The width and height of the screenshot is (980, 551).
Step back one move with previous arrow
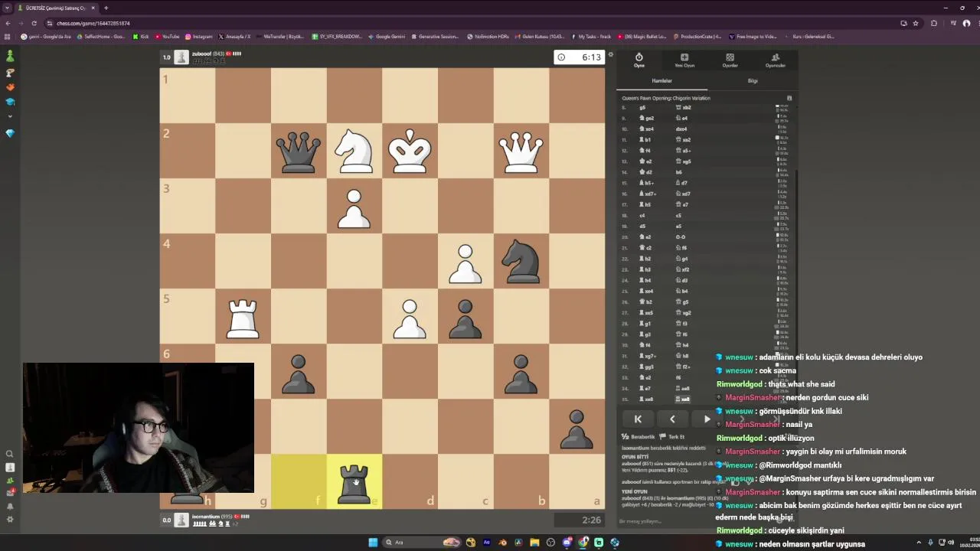pos(672,419)
